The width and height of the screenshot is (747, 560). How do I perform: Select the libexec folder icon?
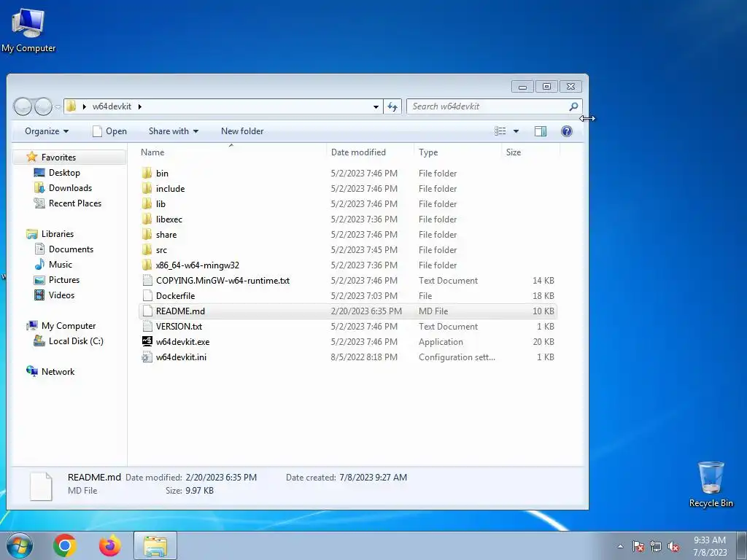click(x=147, y=219)
